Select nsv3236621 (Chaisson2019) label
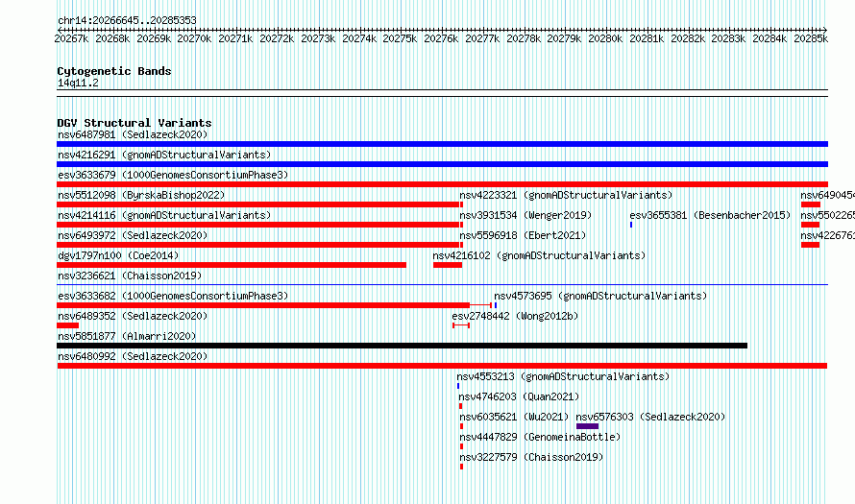The width and height of the screenshot is (855, 504). [x=130, y=276]
